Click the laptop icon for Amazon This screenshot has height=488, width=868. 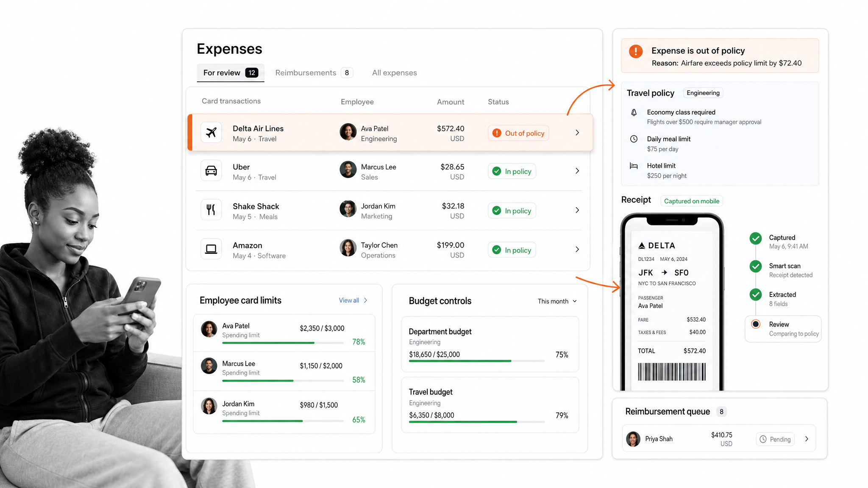pyautogui.click(x=211, y=249)
